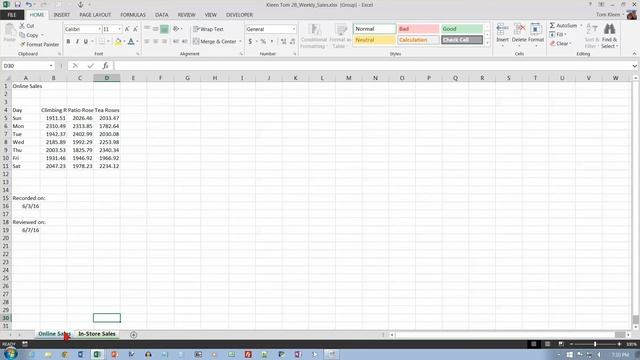Viewport: 640px width, 360px height.
Task: Open Merge & Center dropdown arrow
Action: click(x=240, y=41)
